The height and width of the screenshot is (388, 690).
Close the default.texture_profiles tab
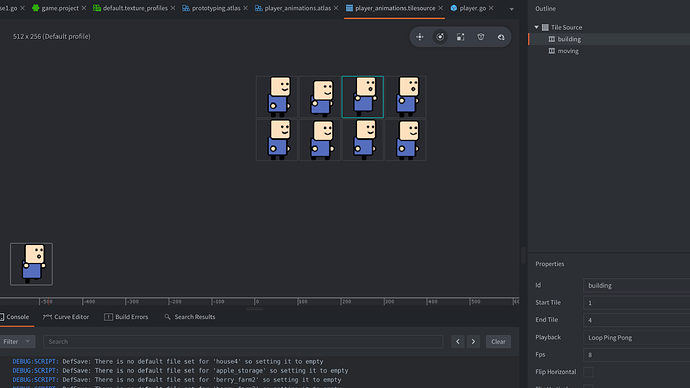[x=172, y=8]
